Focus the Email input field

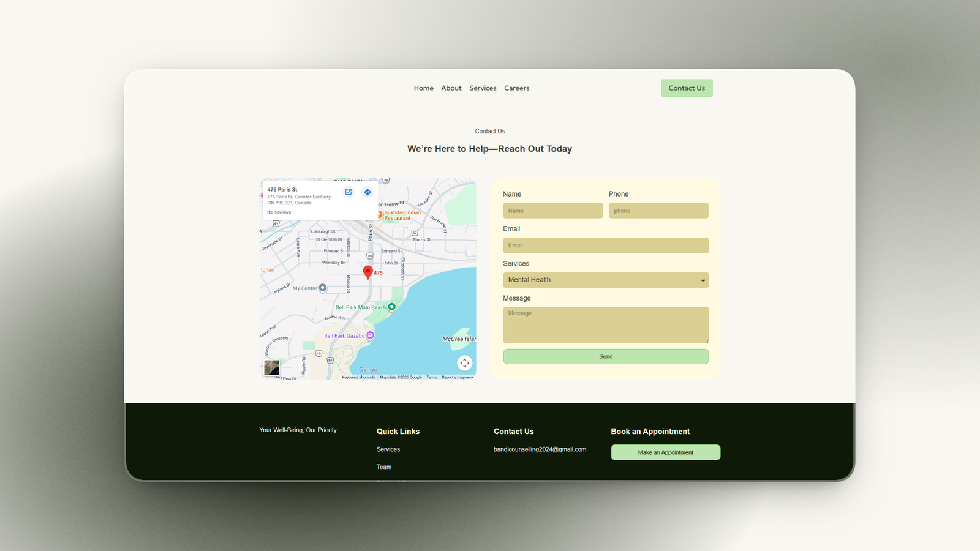click(605, 246)
